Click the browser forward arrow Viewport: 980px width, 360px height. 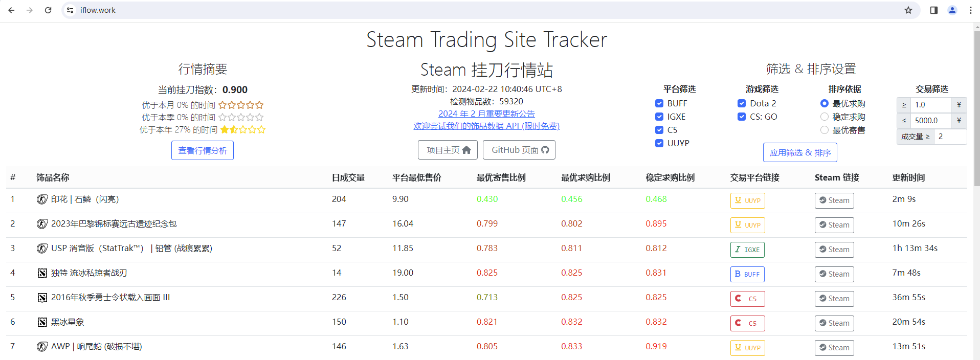tap(30, 10)
